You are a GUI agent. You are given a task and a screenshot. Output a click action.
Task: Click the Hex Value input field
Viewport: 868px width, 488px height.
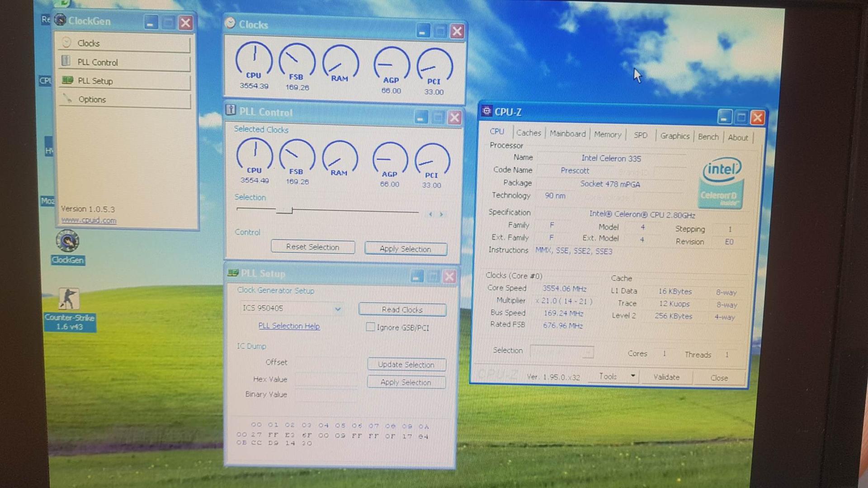pyautogui.click(x=325, y=380)
